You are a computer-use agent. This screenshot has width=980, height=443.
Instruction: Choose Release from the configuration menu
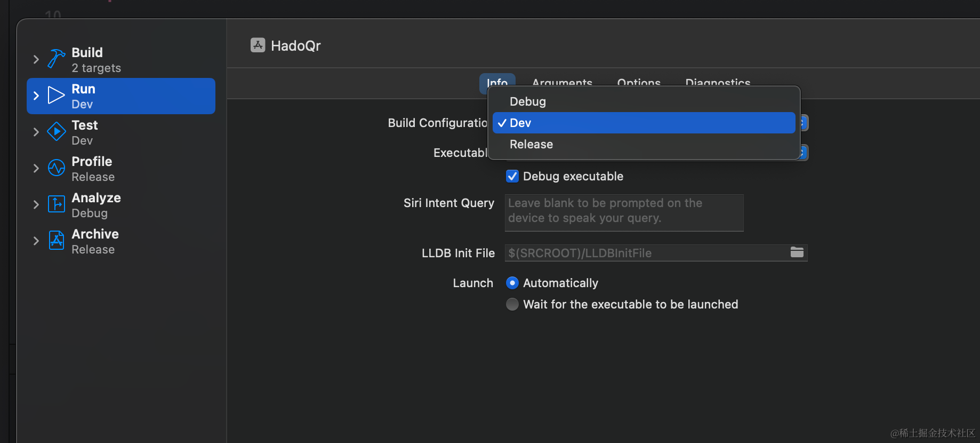coord(531,144)
